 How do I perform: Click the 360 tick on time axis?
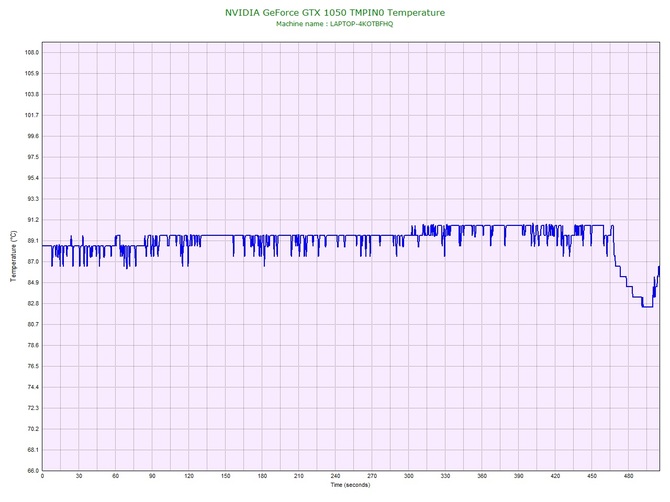pos(482,476)
